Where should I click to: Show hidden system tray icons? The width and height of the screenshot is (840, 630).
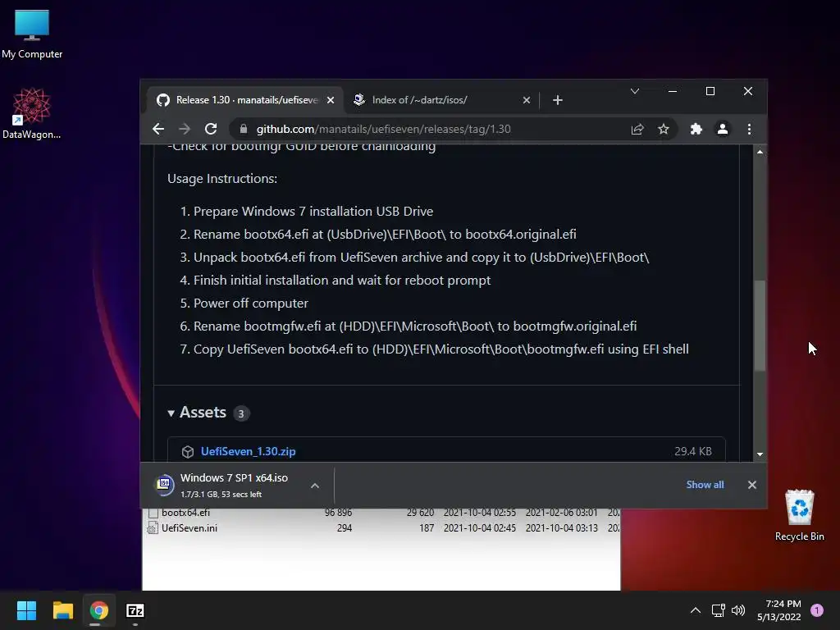[x=695, y=610]
